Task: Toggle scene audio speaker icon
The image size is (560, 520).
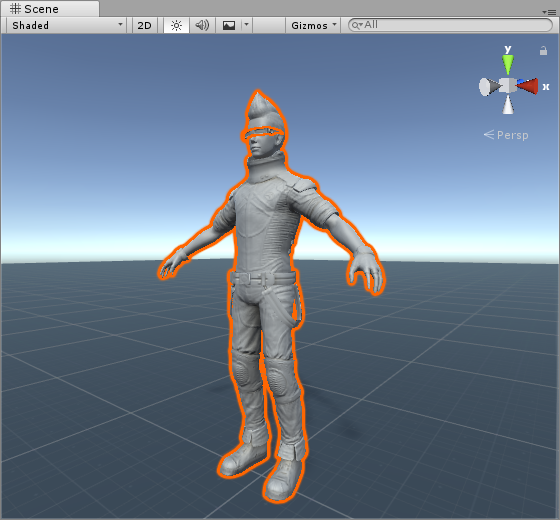Action: point(202,25)
